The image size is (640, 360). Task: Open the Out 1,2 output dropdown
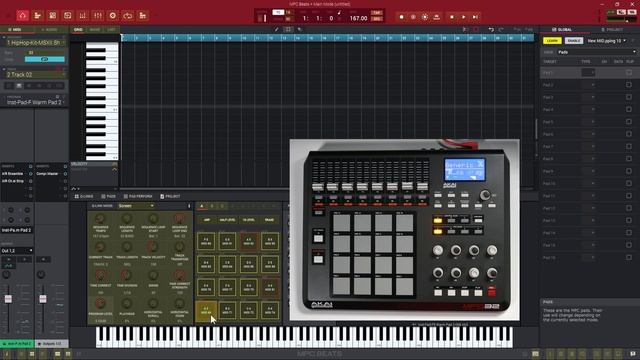tap(17, 251)
